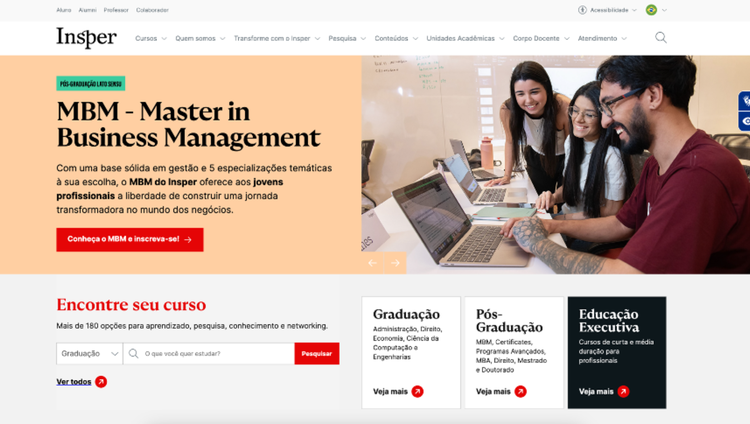Expand the Pesquisa menu

[347, 38]
